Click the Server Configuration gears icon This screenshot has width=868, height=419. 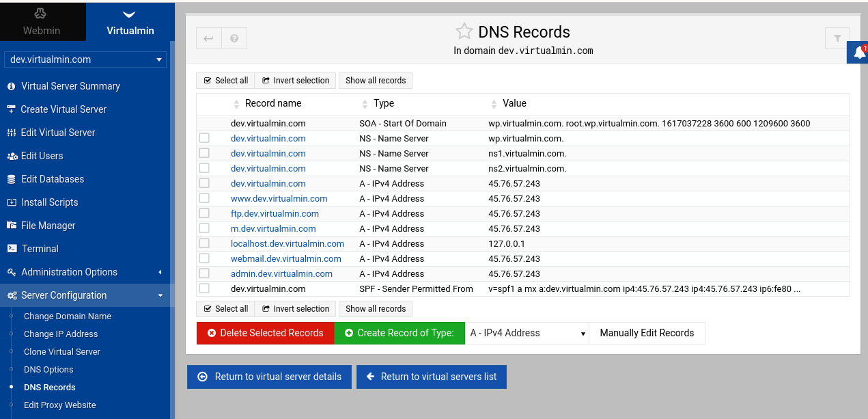pyautogui.click(x=12, y=295)
